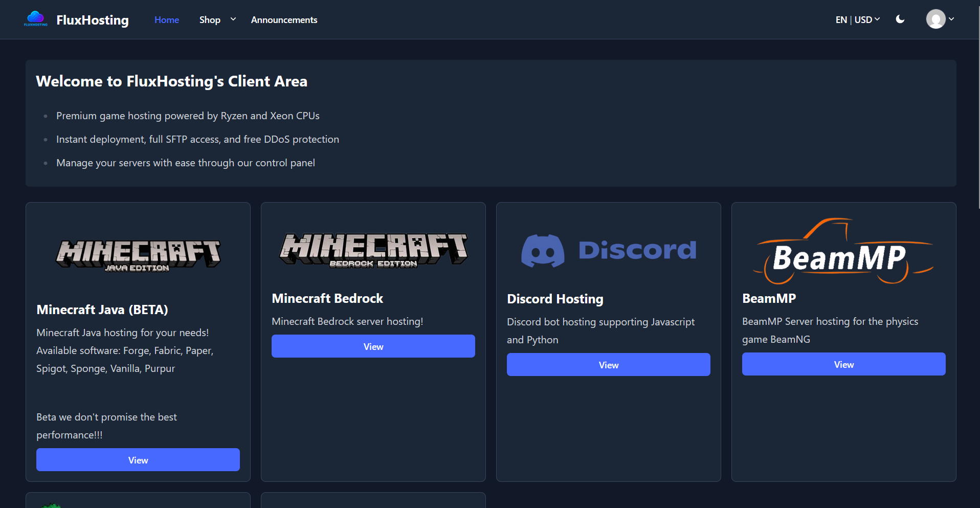The height and width of the screenshot is (508, 980).
Task: Click the 'Welcome to FluxHosting's Client Area' heading
Action: pyautogui.click(x=171, y=81)
